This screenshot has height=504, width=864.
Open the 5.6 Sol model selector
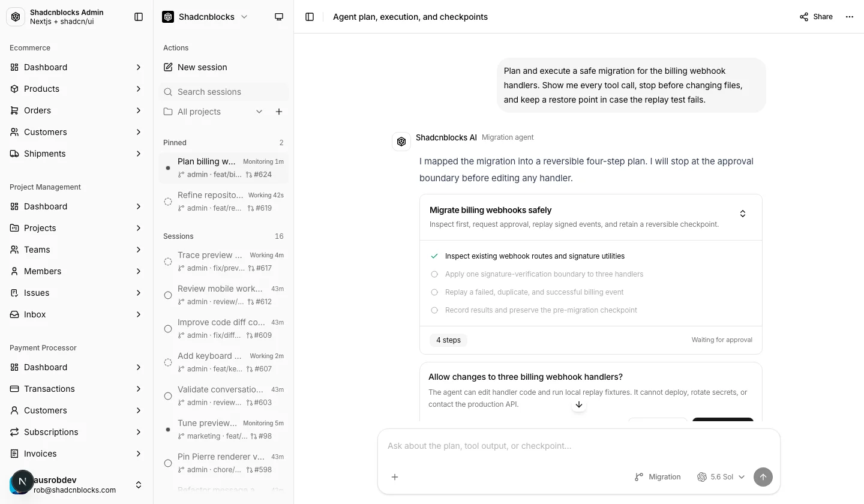tap(721, 477)
